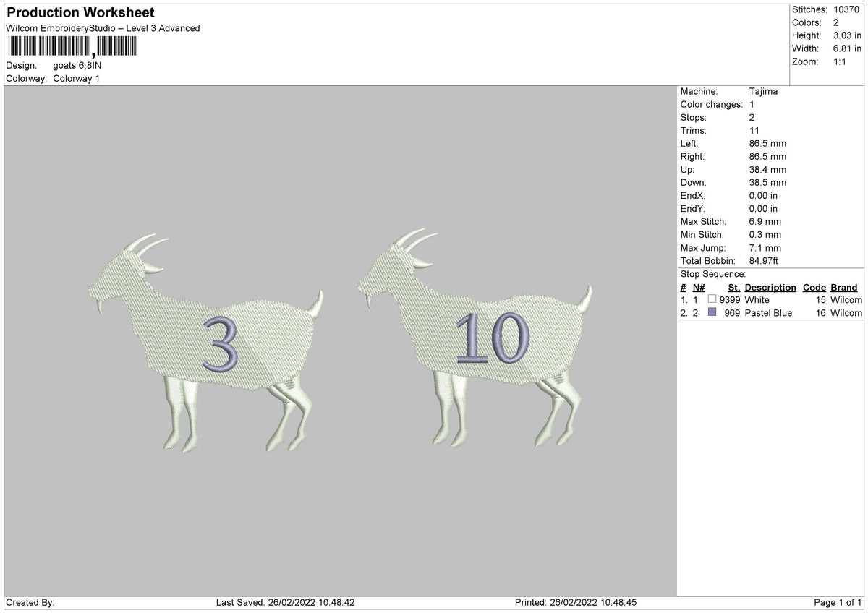Click the Max Stitch value '6.9 mm'
This screenshot has width=868, height=613.
click(x=765, y=222)
